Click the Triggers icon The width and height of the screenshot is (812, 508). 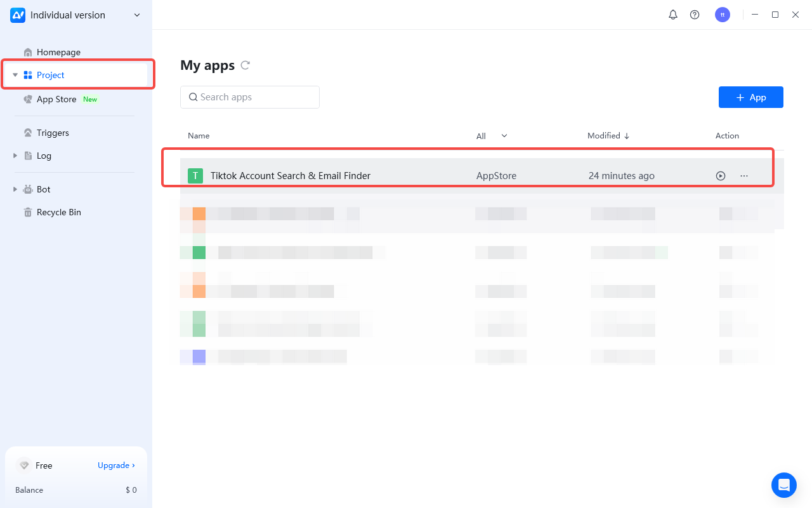click(28, 133)
